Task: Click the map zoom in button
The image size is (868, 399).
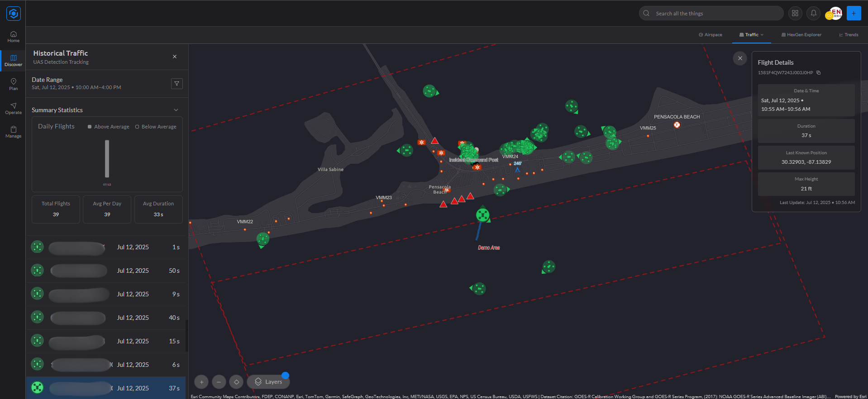Action: (201, 382)
